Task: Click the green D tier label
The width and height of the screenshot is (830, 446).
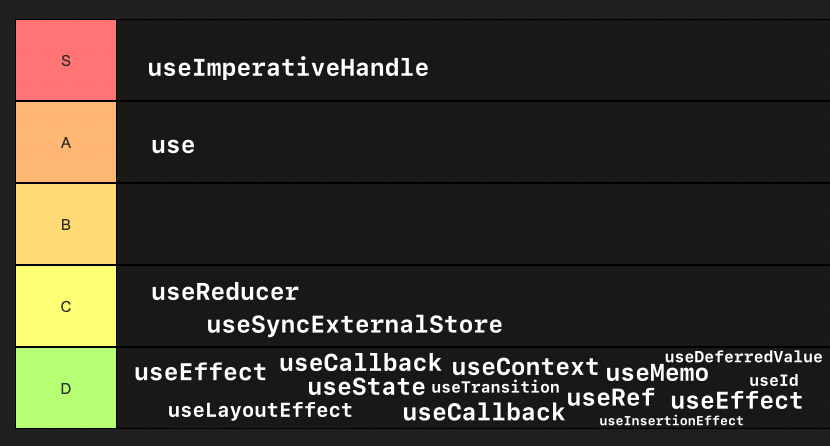Action: [x=66, y=388]
